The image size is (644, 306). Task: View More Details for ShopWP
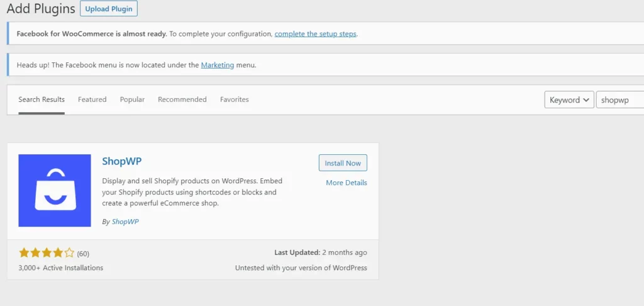click(x=347, y=183)
